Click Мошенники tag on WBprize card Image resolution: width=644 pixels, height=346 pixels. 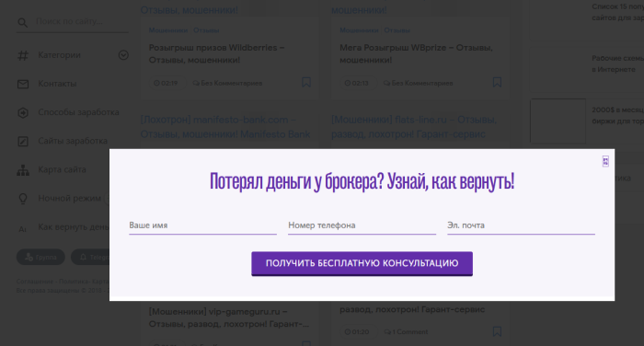(x=359, y=30)
